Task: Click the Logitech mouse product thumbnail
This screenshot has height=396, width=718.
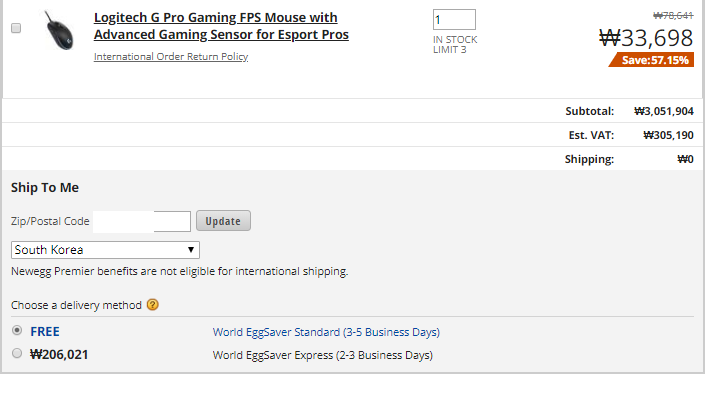Action: (x=60, y=30)
